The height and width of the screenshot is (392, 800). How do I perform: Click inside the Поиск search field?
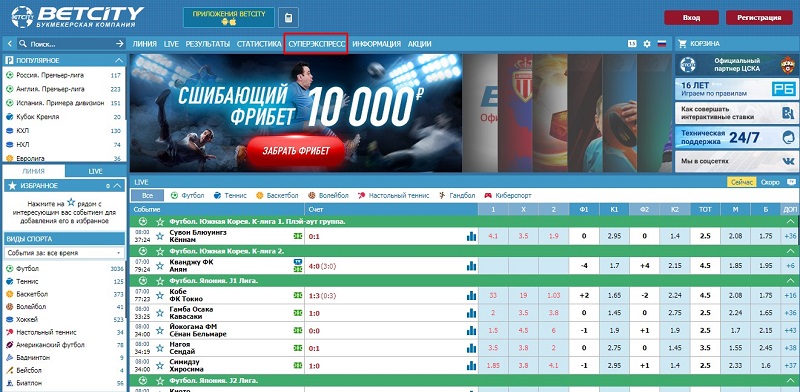click(x=66, y=44)
